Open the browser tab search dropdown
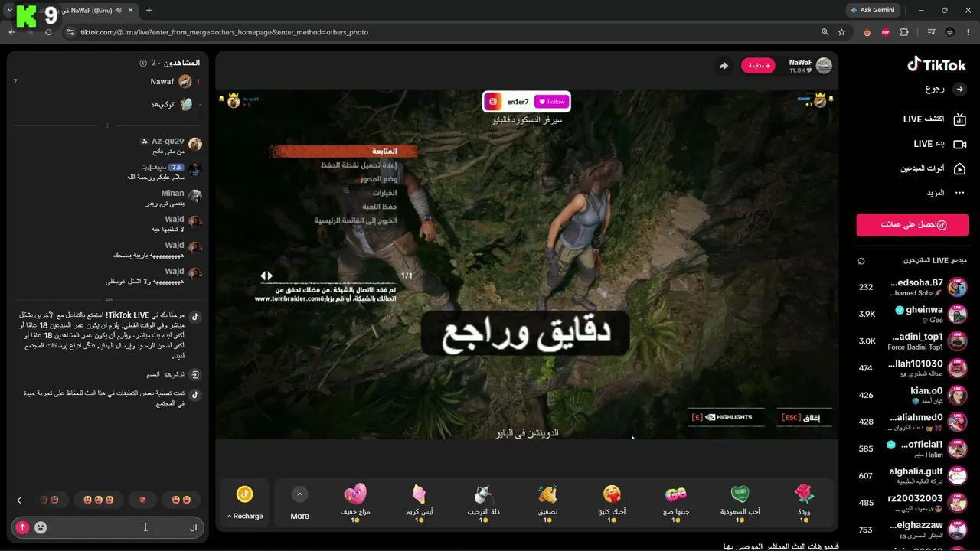Screen dimensions: 980x551 [9, 11]
